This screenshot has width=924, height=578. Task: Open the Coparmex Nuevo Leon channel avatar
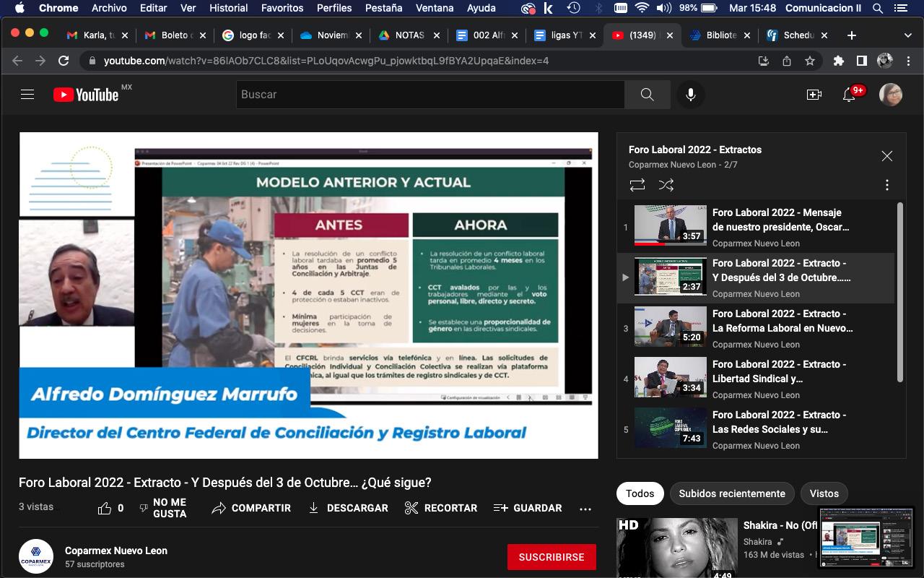(36, 556)
